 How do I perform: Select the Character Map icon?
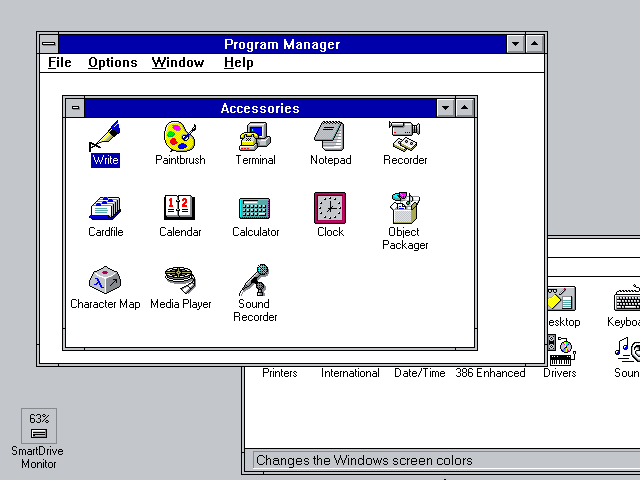[105, 280]
